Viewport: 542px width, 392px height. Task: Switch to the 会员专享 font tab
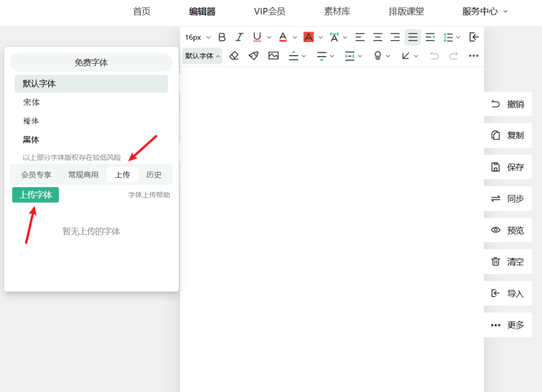[36, 175]
